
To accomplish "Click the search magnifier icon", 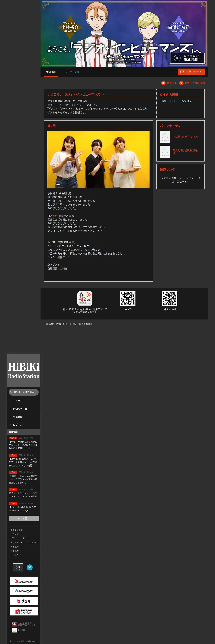I will click(12, 392).
